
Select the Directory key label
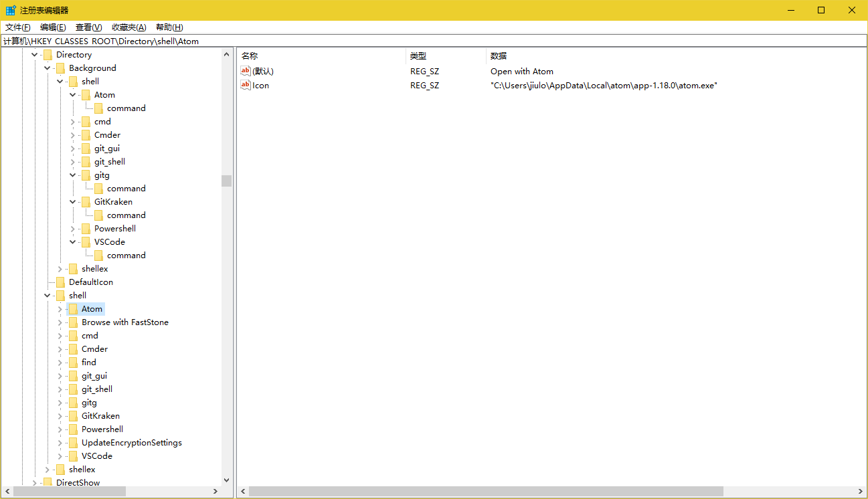(74, 55)
